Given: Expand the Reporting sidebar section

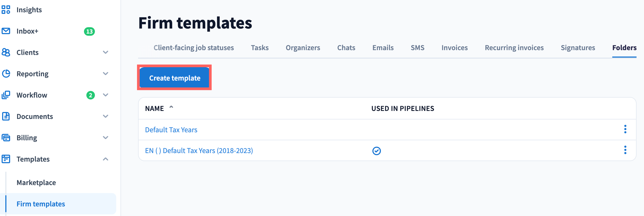Looking at the screenshot, I should point(106,74).
